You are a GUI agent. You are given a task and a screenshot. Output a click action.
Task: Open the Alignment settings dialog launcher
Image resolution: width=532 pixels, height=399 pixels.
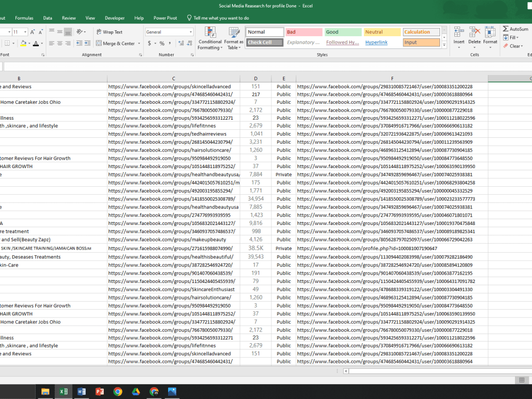pos(140,55)
